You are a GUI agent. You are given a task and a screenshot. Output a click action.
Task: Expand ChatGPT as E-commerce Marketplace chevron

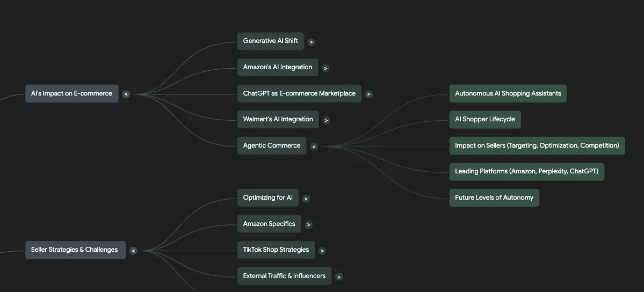(369, 94)
